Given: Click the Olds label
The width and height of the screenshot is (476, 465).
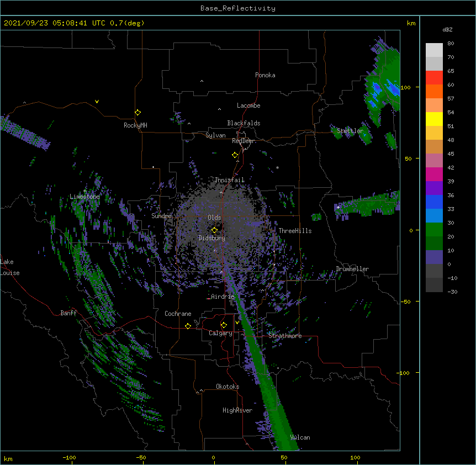Looking at the screenshot, I should (214, 218).
